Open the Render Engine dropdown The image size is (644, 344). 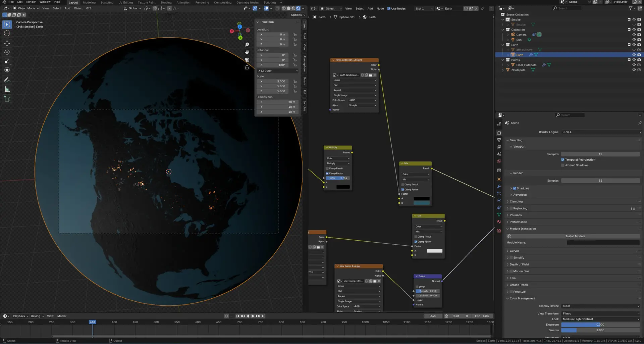601,132
